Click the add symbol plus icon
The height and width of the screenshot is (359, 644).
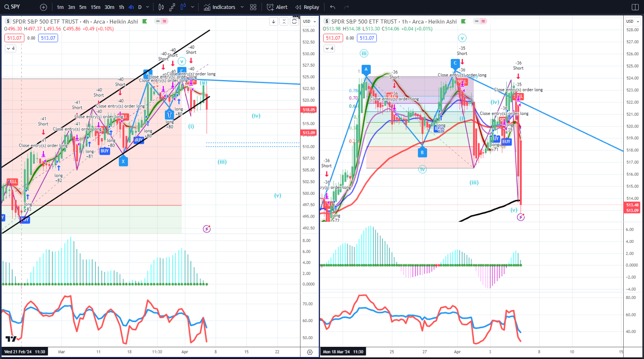pyautogui.click(x=43, y=7)
